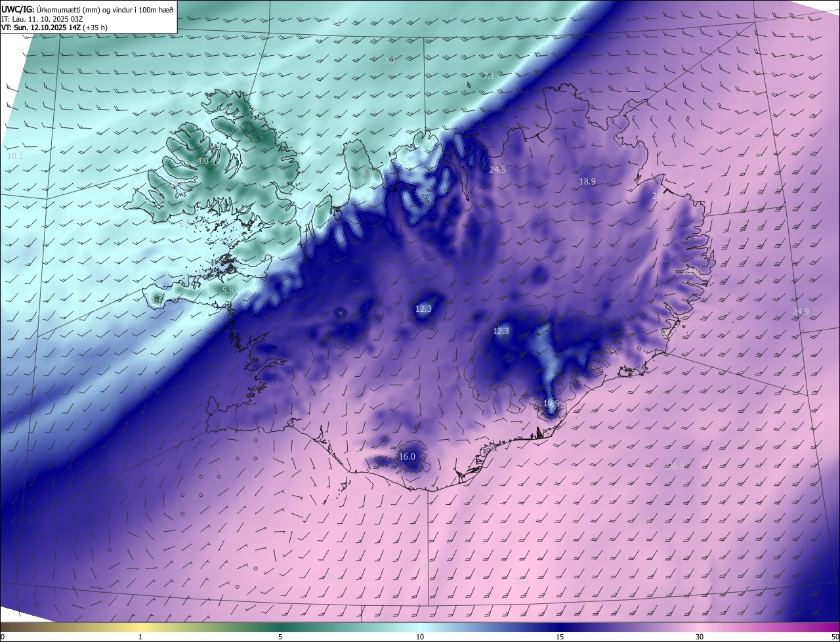Click the 15 tick label on the color scale
Image resolution: width=840 pixels, height=642 pixels.
[x=560, y=637]
